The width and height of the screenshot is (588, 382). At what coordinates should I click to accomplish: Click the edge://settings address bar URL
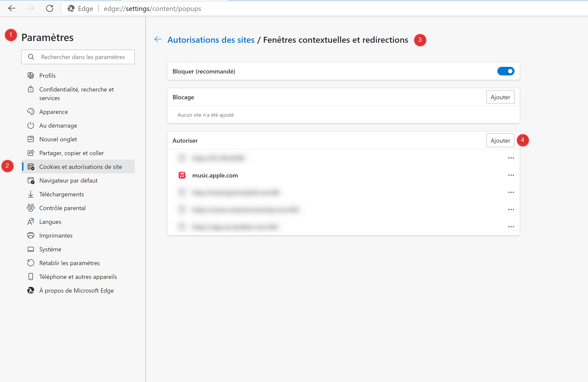pyautogui.click(x=152, y=9)
